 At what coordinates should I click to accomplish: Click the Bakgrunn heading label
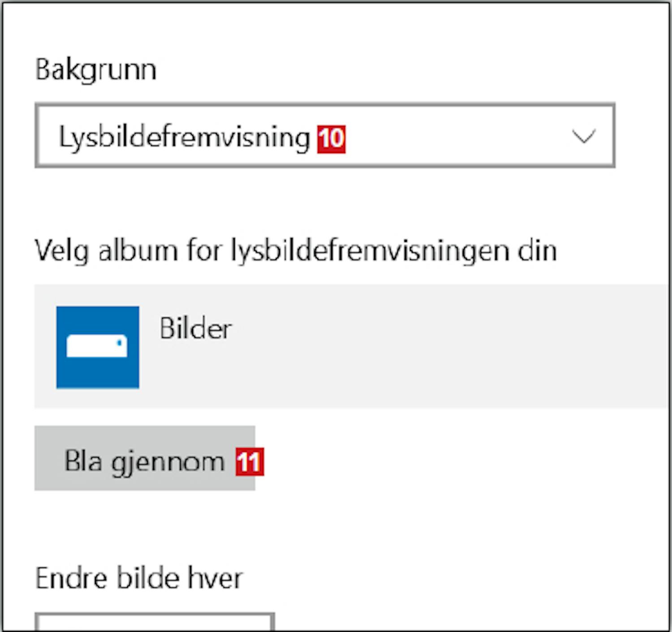coord(96,70)
